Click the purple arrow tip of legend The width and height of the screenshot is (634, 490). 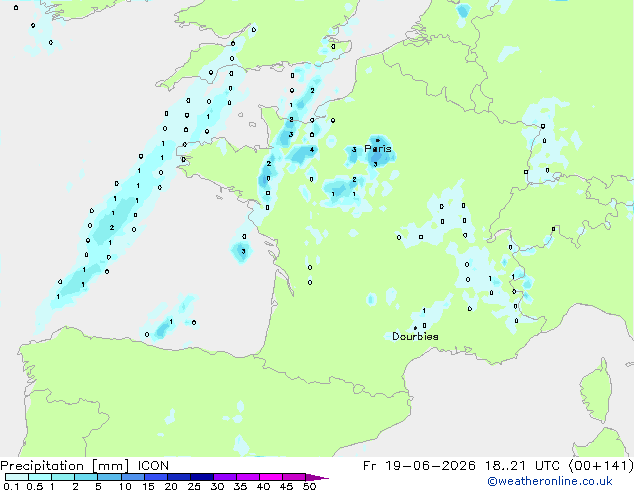coord(317,477)
